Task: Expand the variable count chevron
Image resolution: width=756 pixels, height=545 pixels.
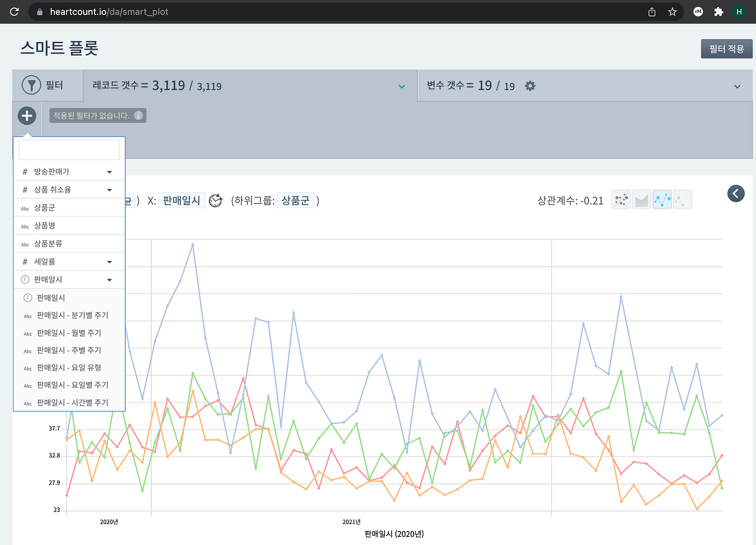Action: [737, 86]
